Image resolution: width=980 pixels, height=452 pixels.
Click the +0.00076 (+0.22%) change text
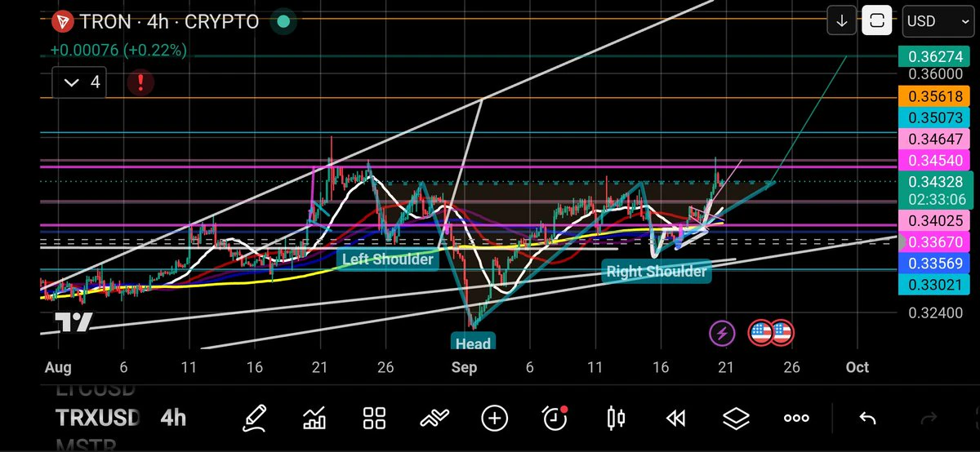(x=119, y=50)
